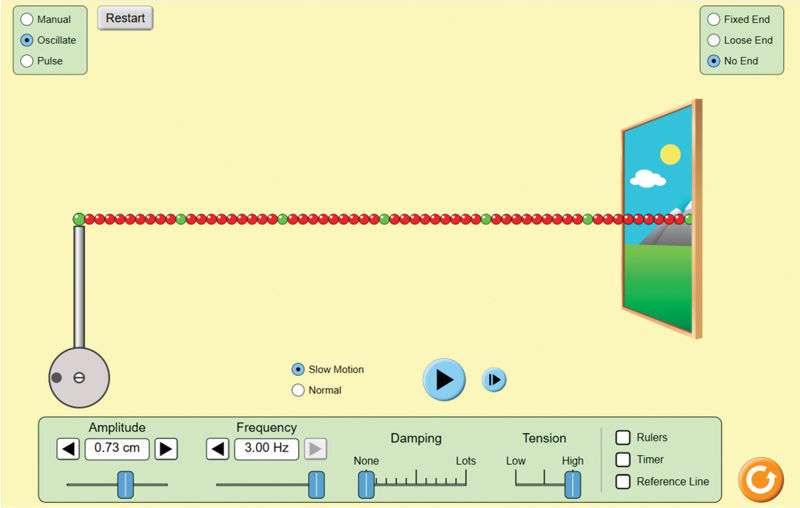
Task: Click the step forward button
Action: (x=494, y=380)
